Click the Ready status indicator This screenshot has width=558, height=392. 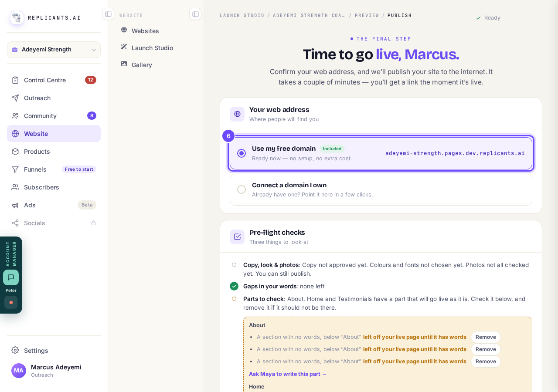pos(488,18)
